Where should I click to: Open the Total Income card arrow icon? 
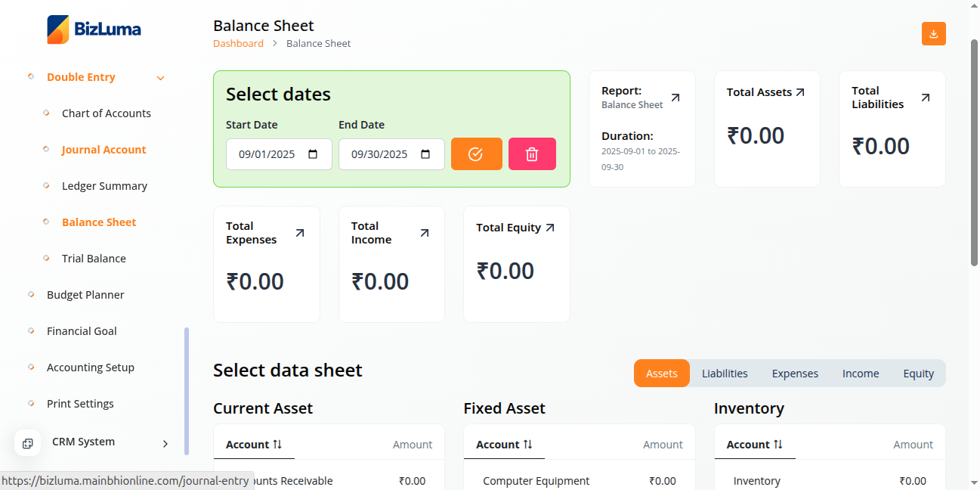pyautogui.click(x=424, y=233)
